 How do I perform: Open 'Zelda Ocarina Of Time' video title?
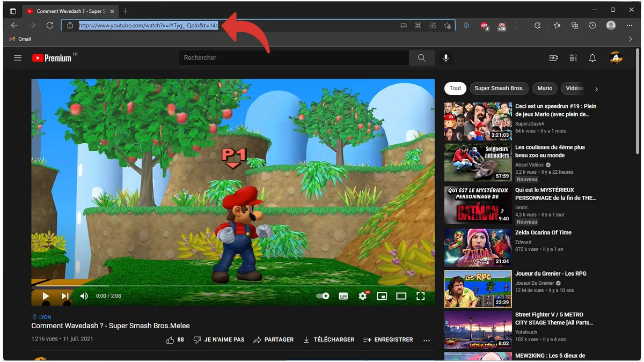coord(543,233)
